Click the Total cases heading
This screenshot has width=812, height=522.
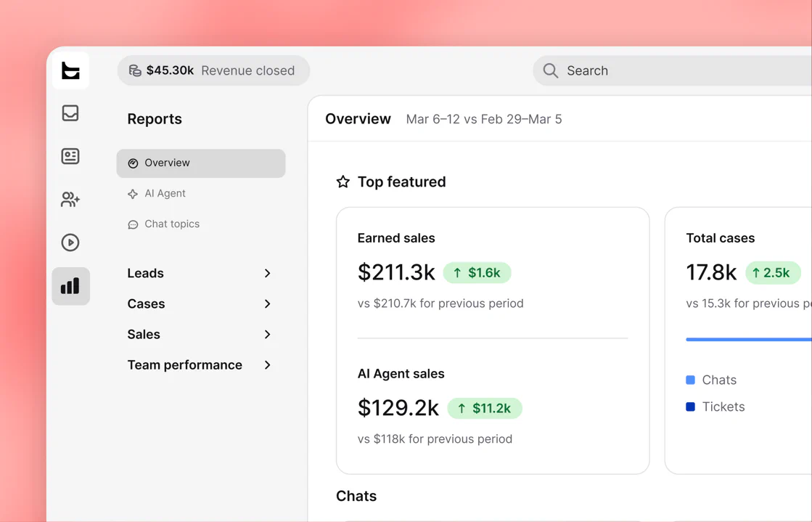click(x=721, y=238)
